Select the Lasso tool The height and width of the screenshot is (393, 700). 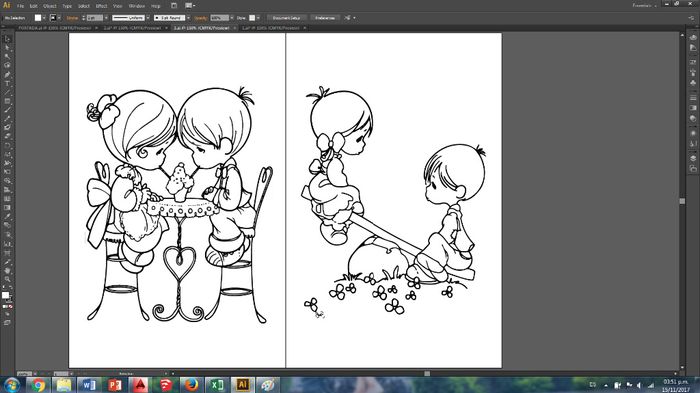[x=7, y=66]
